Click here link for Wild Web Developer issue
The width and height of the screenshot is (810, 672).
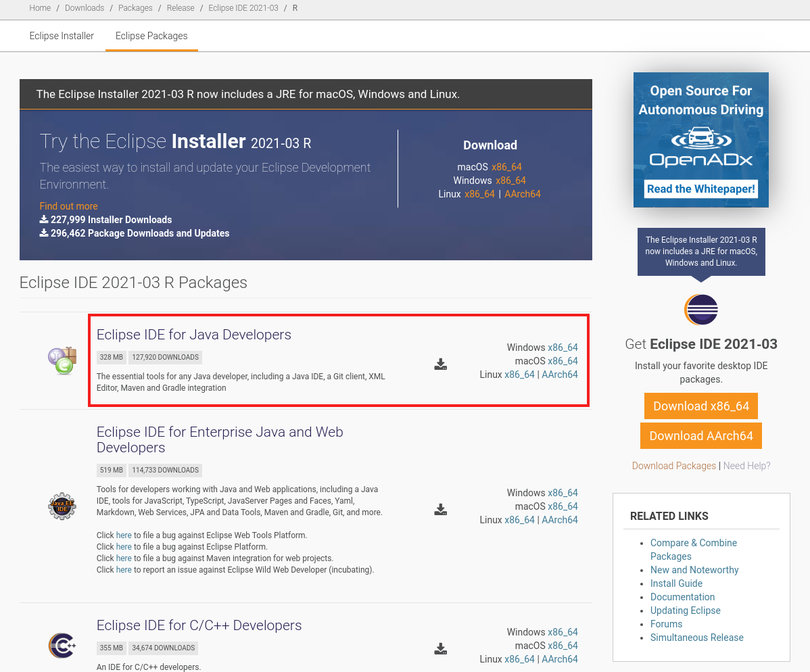124,570
